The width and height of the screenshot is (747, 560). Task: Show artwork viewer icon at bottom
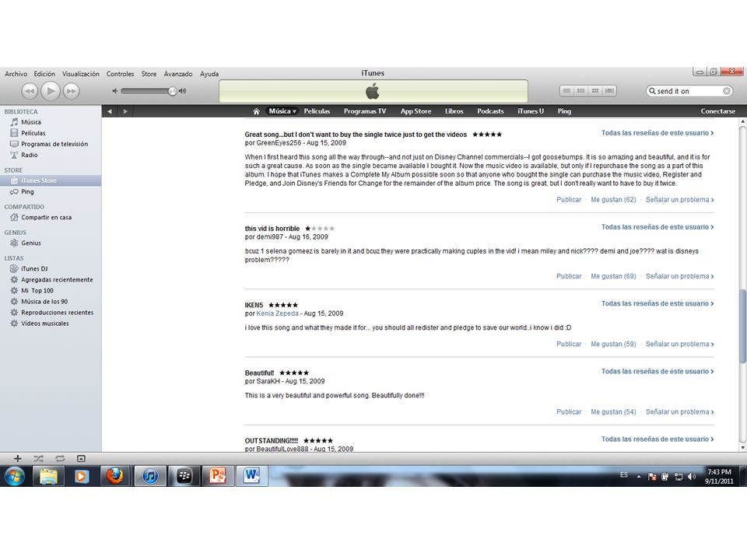(x=81, y=459)
